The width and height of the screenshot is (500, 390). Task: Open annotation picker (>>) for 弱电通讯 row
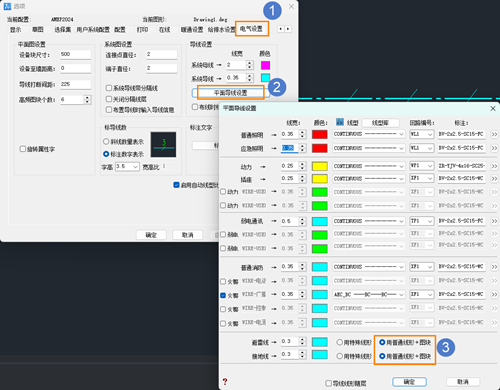(x=494, y=221)
